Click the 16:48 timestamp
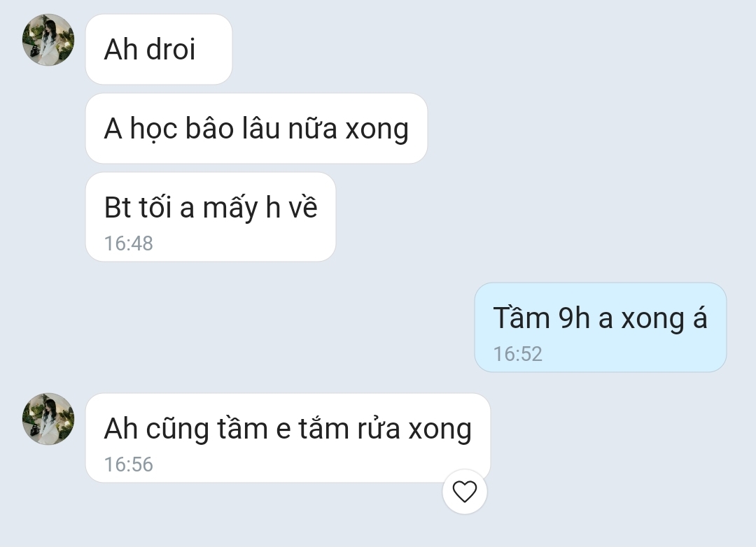 click(129, 243)
